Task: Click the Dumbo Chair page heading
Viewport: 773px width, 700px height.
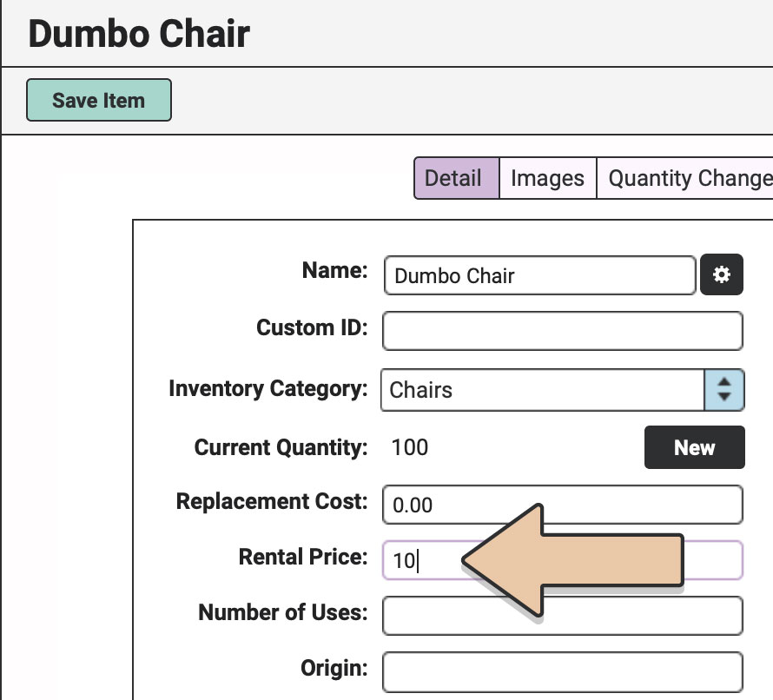Action: coord(139,34)
